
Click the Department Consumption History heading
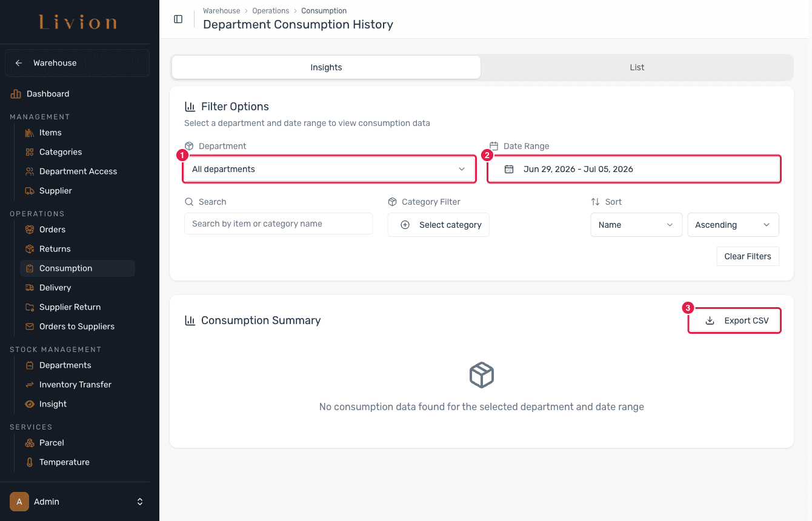(298, 25)
